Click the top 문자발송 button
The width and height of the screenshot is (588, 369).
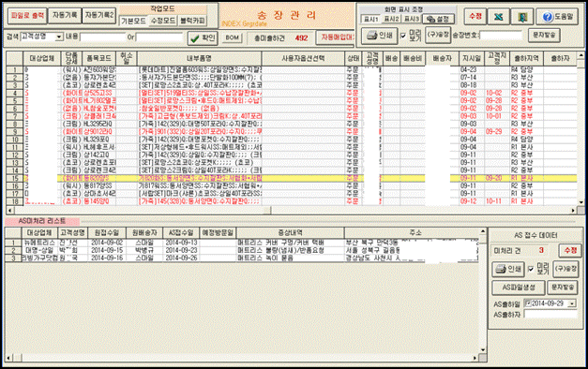click(544, 35)
